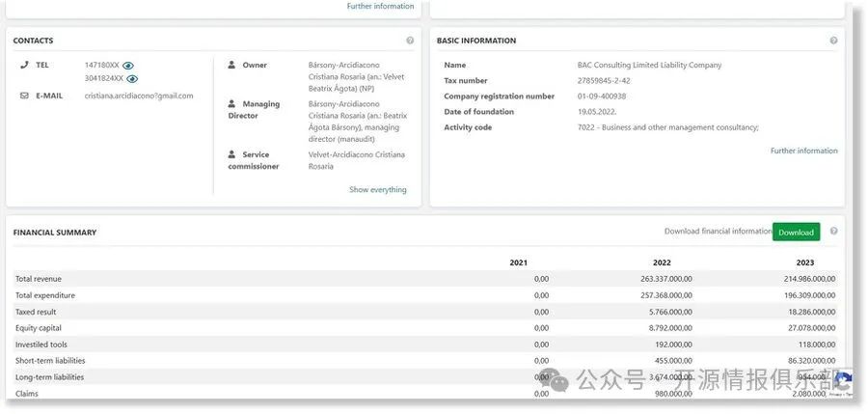Click the Taxed result row label
868x414 pixels.
pos(36,312)
